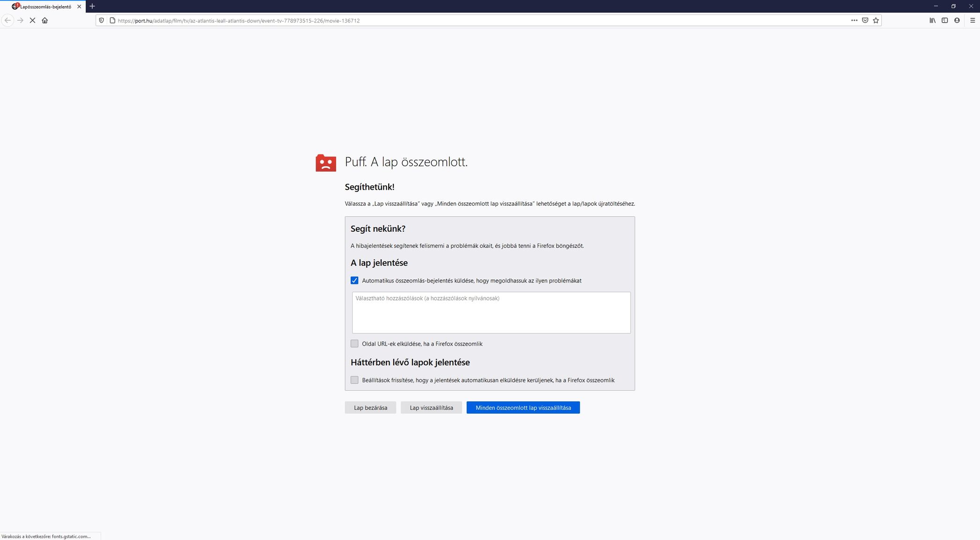The height and width of the screenshot is (540, 980).
Task: Toggle the sidebar view icon
Action: (944, 20)
